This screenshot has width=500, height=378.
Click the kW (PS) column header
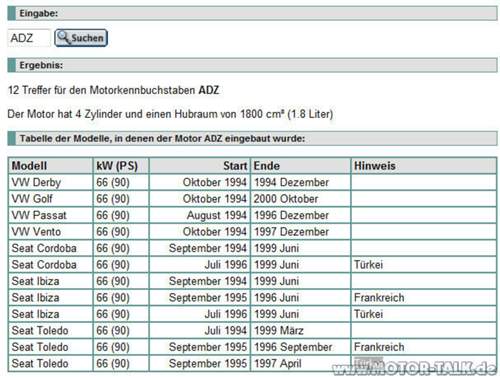click(x=121, y=166)
